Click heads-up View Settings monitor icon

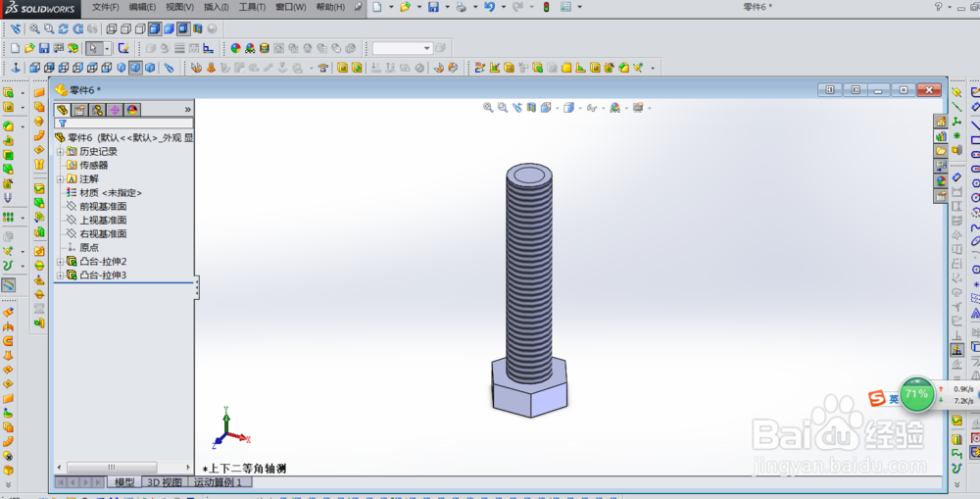coord(638,108)
